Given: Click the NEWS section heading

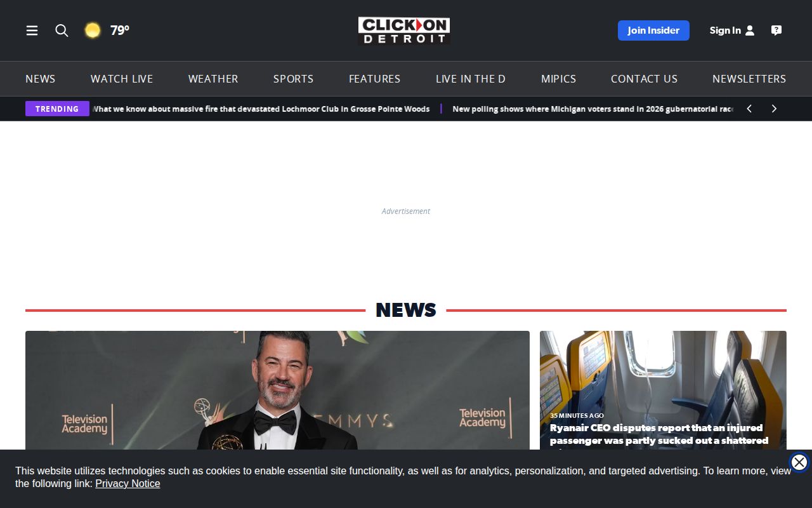Looking at the screenshot, I should [406, 310].
